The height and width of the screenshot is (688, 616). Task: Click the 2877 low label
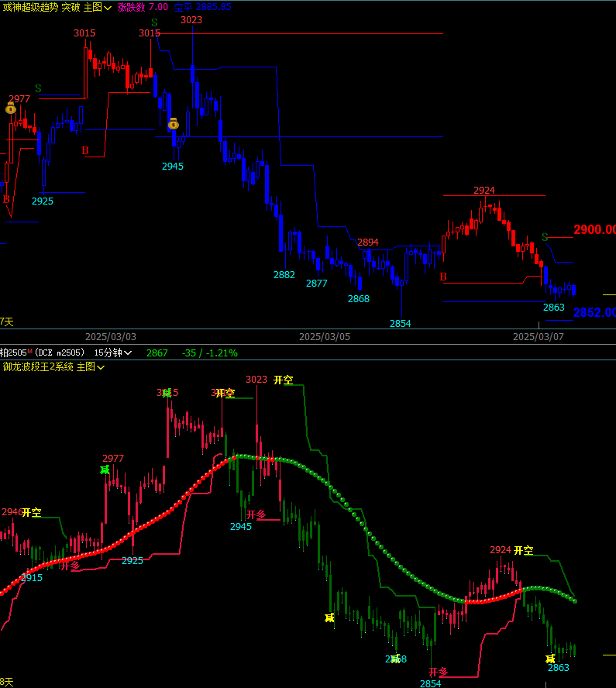(x=317, y=283)
